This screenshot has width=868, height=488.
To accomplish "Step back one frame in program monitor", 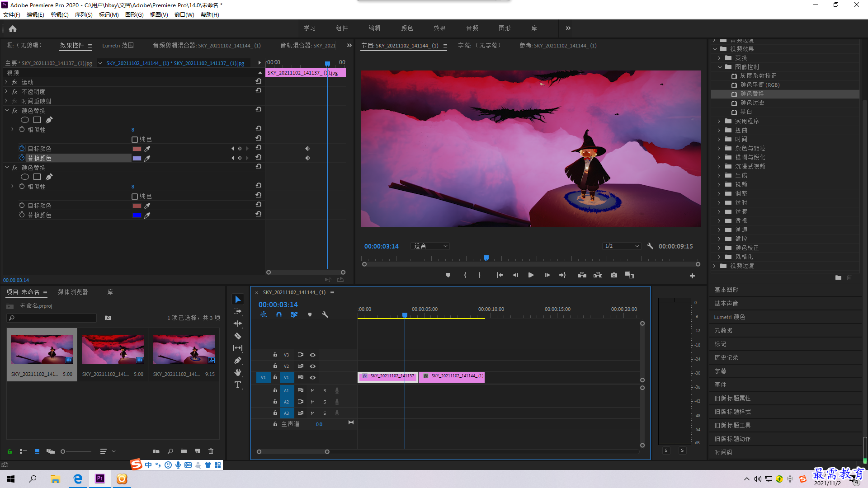I will [x=515, y=275].
